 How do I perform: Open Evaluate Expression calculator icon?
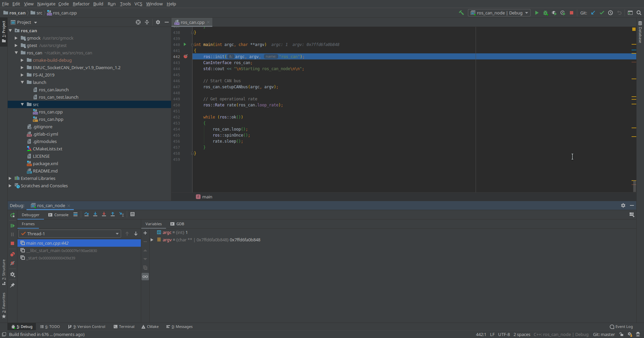coord(132,214)
